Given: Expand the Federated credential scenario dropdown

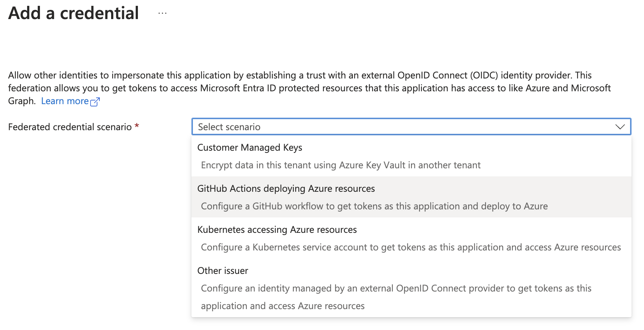Looking at the screenshot, I should pyautogui.click(x=620, y=126).
